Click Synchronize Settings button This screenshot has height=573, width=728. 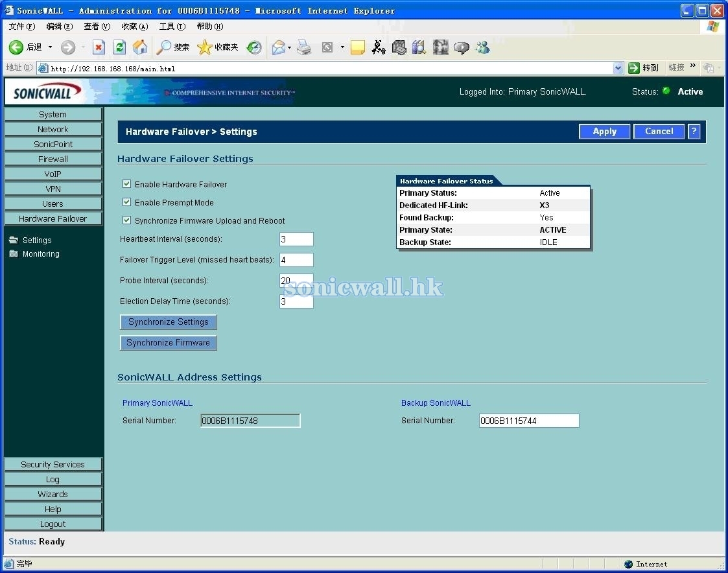[168, 322]
